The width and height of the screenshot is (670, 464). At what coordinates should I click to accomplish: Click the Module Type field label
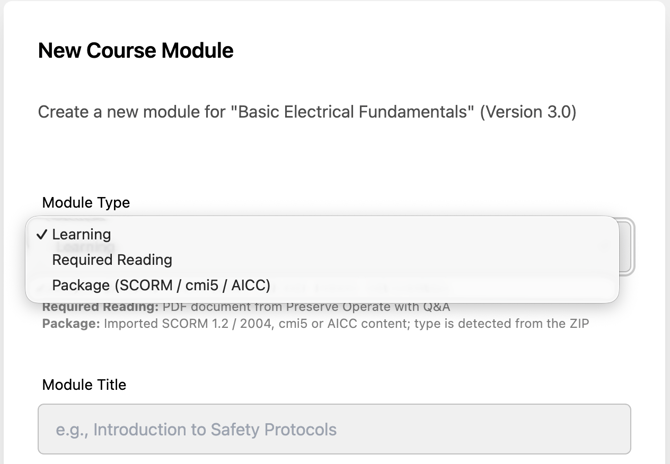pos(86,202)
